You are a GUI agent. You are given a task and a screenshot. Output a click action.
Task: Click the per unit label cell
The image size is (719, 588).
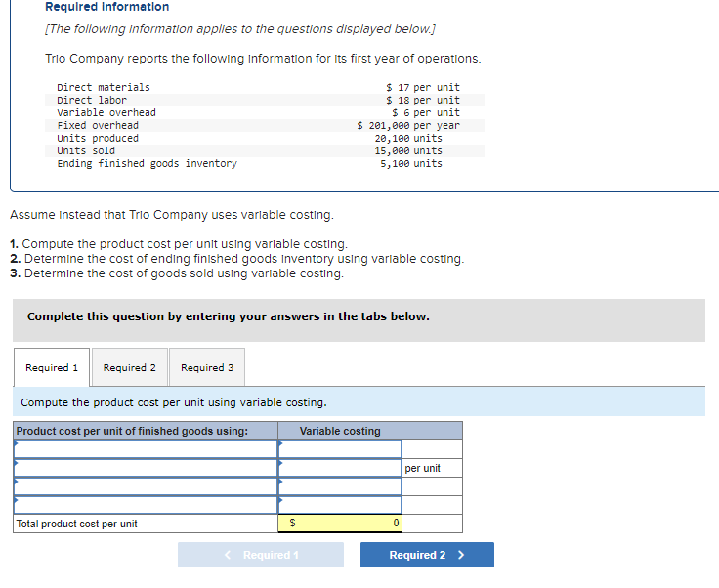click(432, 468)
